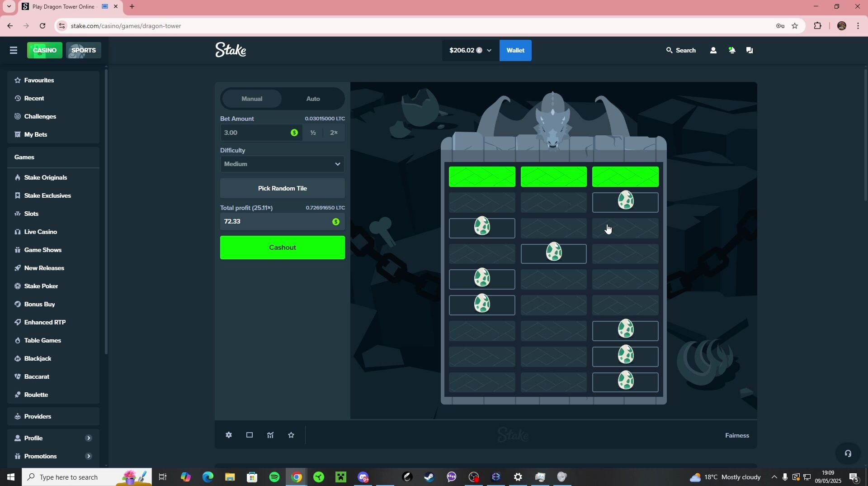Open Recent in the sidebar

[x=53, y=98]
